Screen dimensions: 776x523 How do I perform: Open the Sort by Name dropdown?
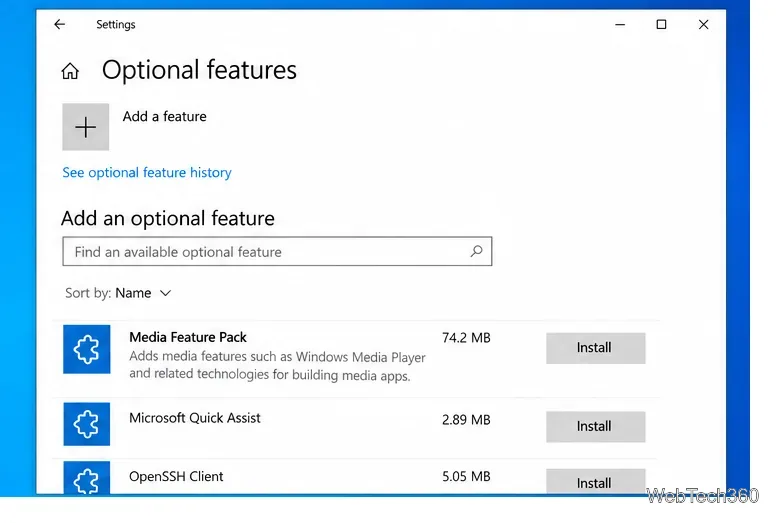pyautogui.click(x=118, y=293)
